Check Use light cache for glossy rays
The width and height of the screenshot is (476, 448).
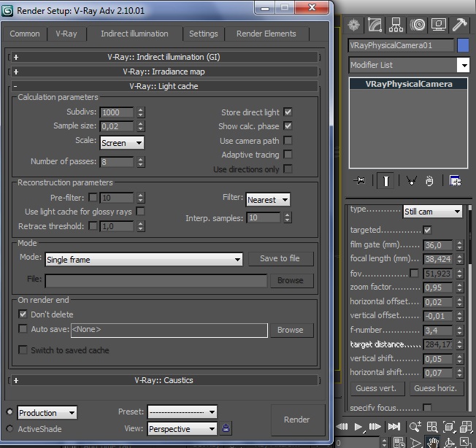pyautogui.click(x=140, y=211)
